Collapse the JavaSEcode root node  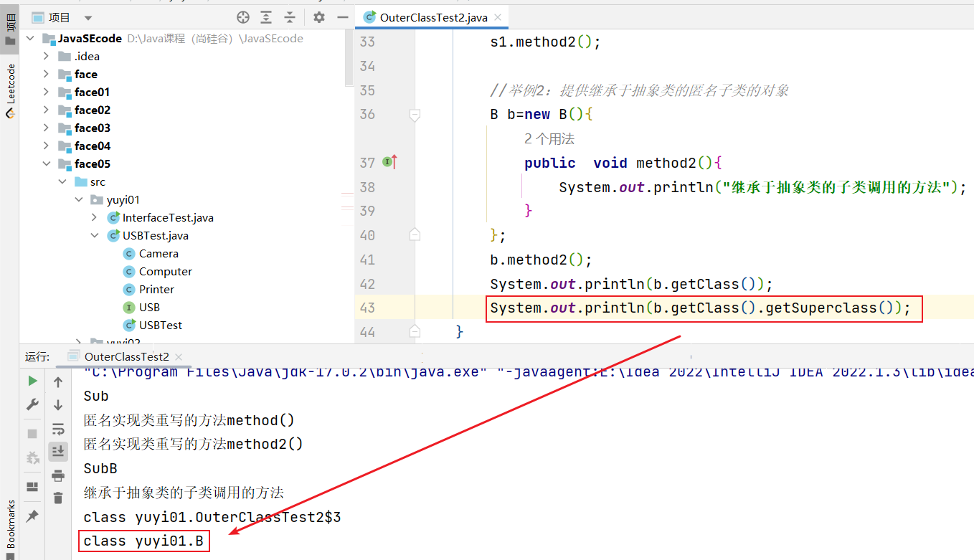coord(30,39)
